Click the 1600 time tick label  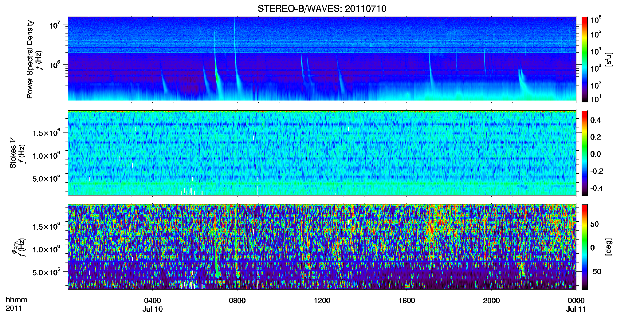point(407,301)
